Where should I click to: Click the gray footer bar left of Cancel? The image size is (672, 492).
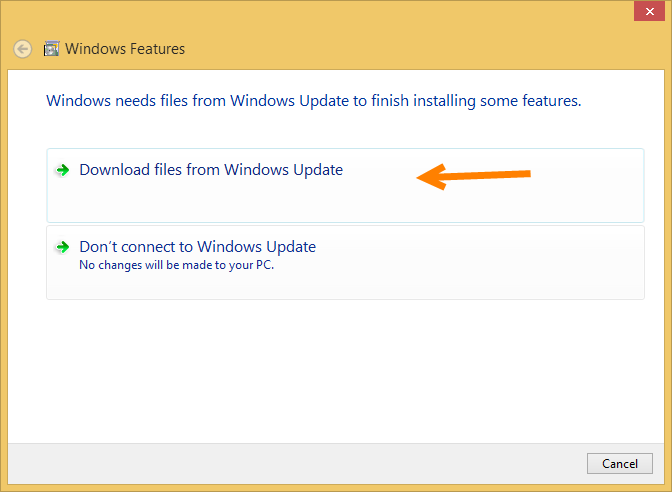click(x=300, y=463)
